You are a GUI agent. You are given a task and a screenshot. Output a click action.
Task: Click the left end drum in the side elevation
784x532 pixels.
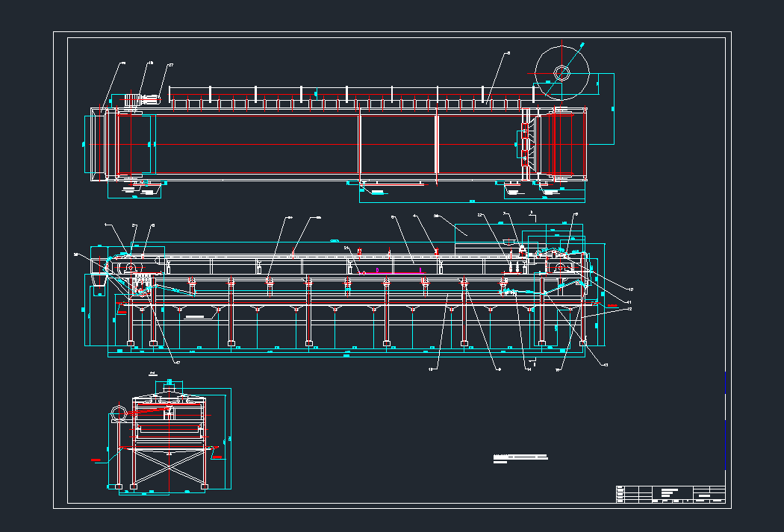129,266
